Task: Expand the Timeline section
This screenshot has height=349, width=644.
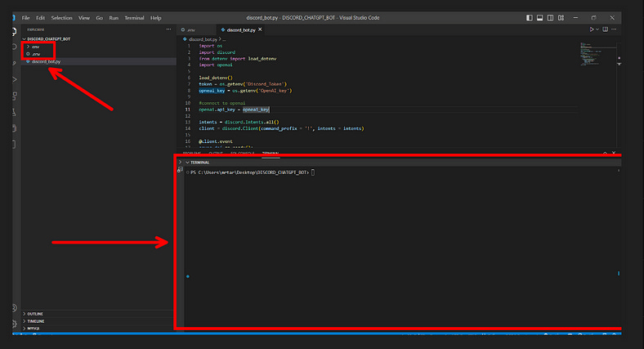Action: click(98, 321)
